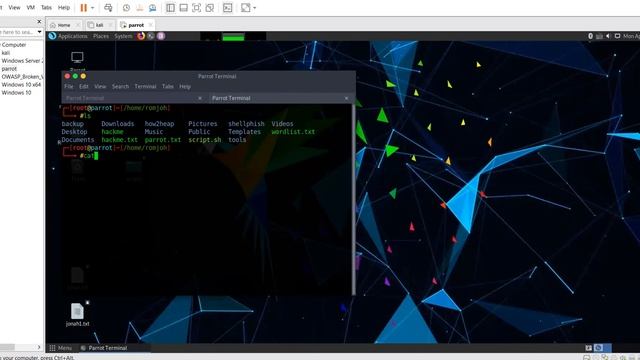Close the library sidebar panel
Image resolution: width=640 pixels, height=360 pixels.
(39, 21)
